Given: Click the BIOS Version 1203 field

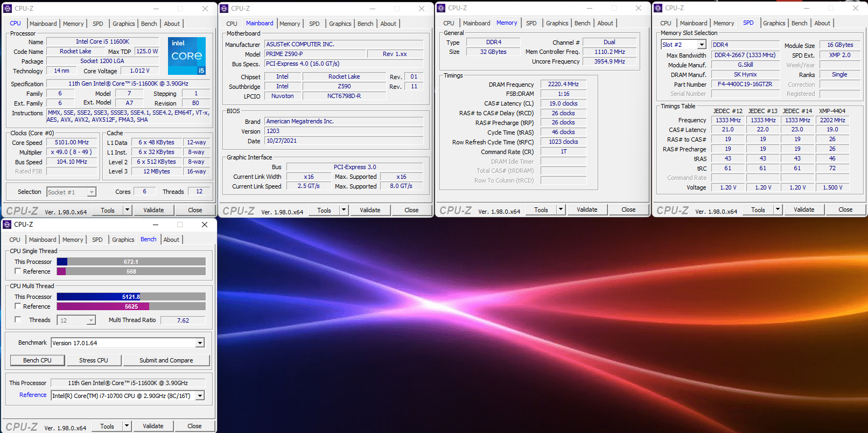Looking at the screenshot, I should (344, 131).
